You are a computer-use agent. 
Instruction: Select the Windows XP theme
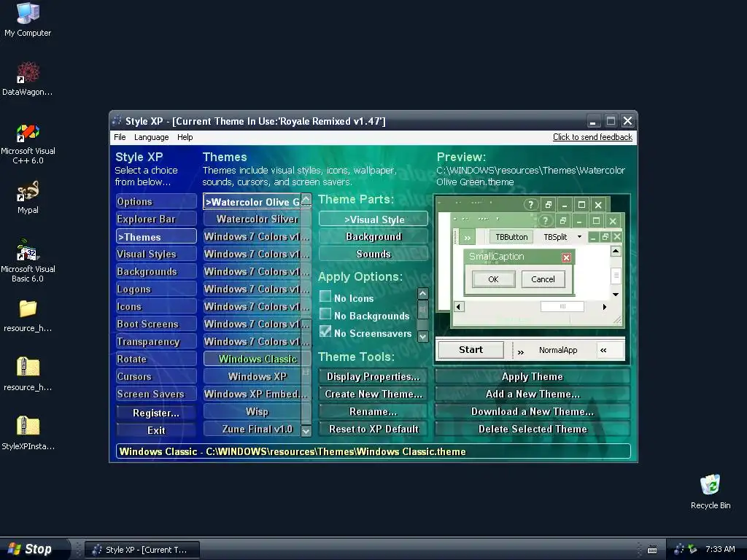[x=252, y=376]
